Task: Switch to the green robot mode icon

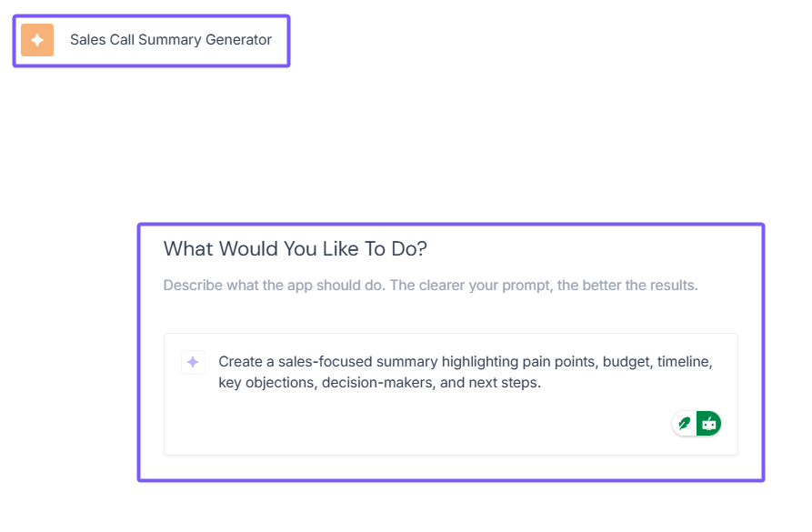Action: [709, 423]
